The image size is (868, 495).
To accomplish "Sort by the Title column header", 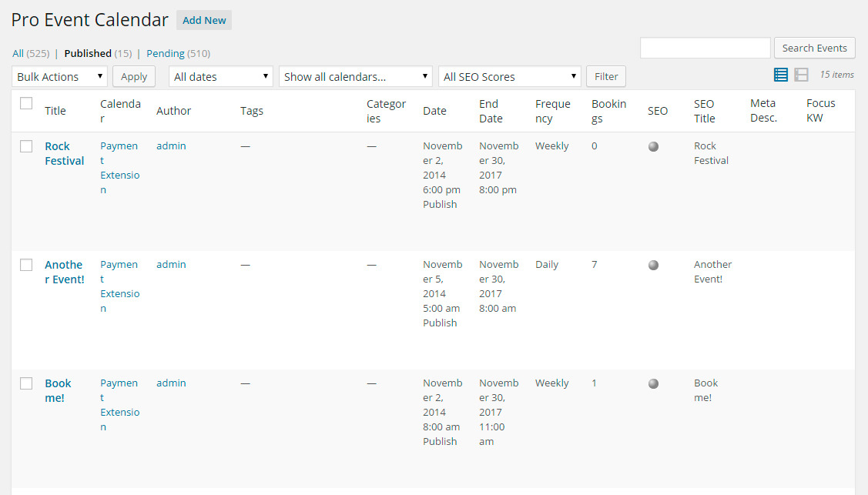I will click(55, 111).
